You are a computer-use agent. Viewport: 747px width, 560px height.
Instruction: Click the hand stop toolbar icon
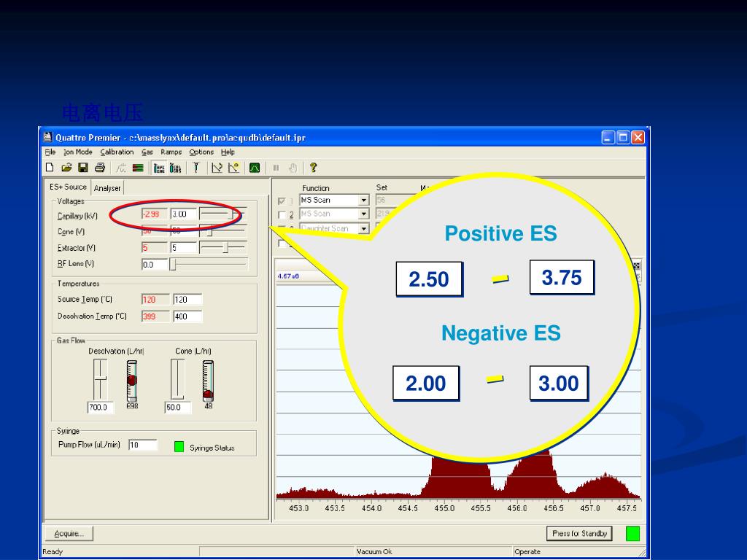(x=293, y=168)
